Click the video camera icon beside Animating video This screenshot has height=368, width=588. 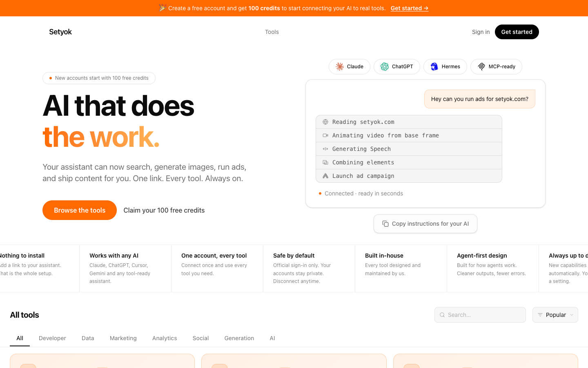click(325, 135)
